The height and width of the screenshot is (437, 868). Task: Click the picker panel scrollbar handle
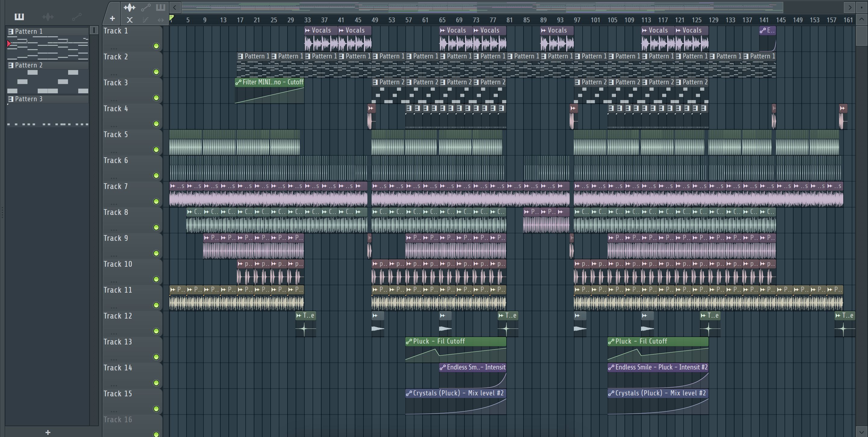pyautogui.click(x=94, y=30)
